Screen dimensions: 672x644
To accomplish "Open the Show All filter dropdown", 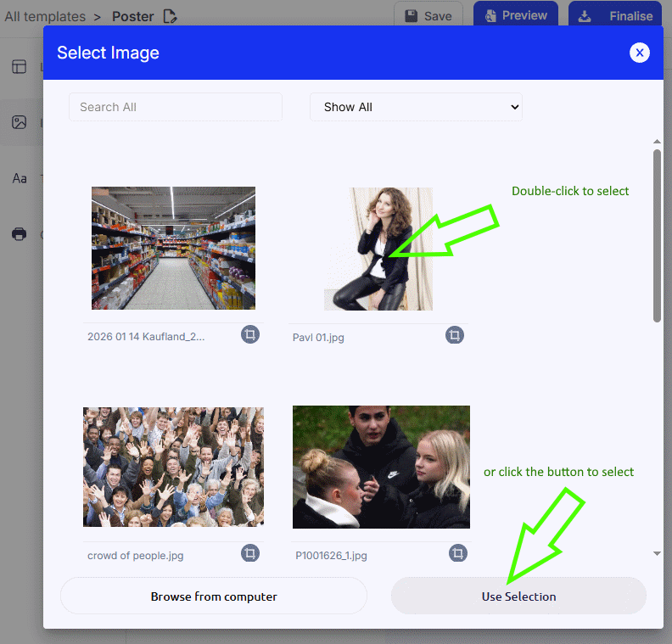I will click(x=416, y=107).
